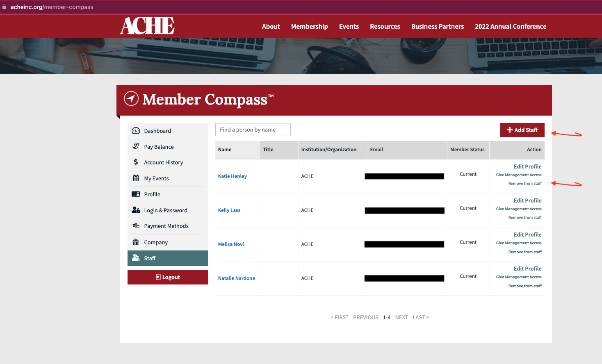Edit Profile for Kelly Lass
Screen dimensions: 602x364
click(527, 200)
